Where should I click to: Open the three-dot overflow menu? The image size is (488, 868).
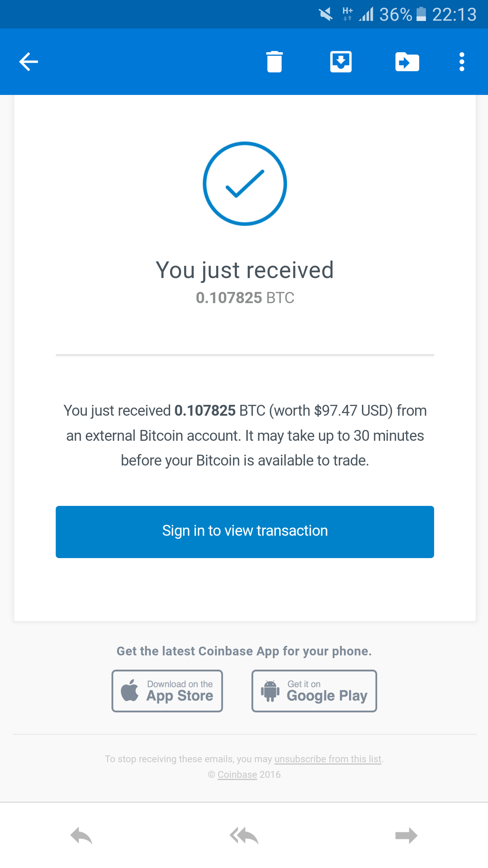tap(462, 62)
